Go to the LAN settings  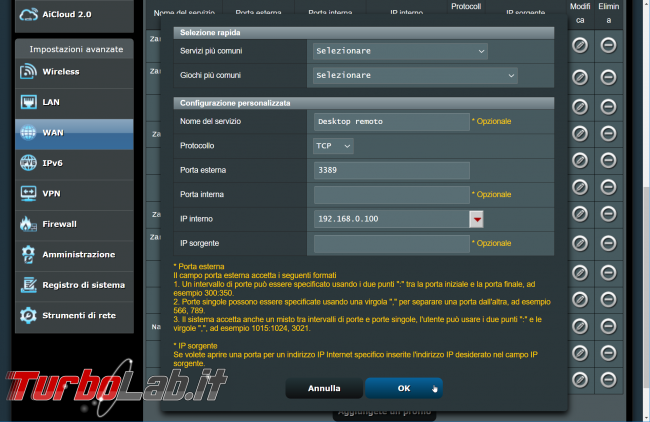coord(74,102)
